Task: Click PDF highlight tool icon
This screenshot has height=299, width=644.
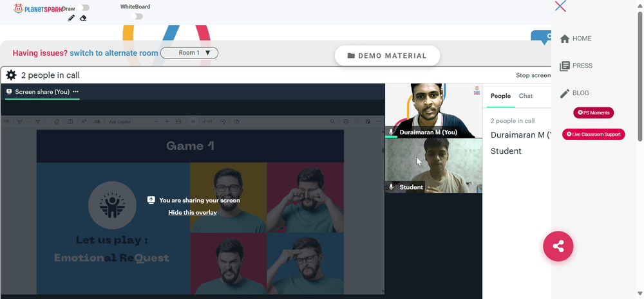Action: [x=20, y=122]
